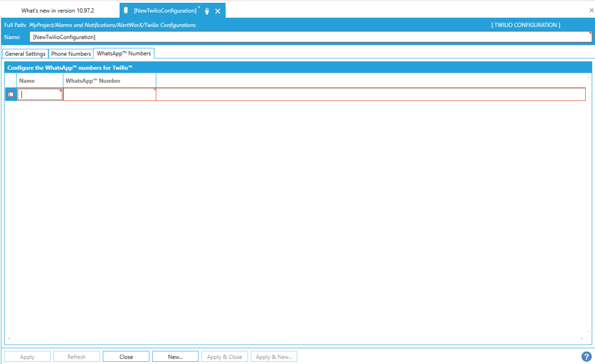Click the Refresh button
595x364 pixels.
(x=77, y=357)
